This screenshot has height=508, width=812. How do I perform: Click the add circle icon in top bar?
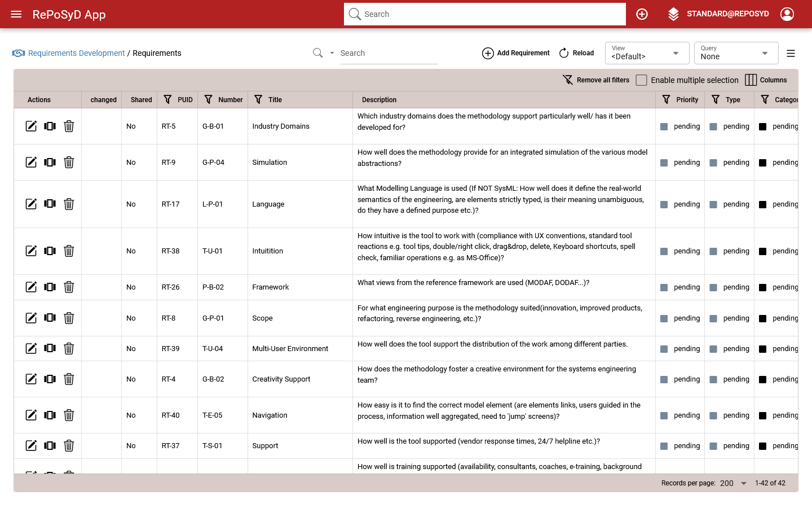[x=642, y=14]
